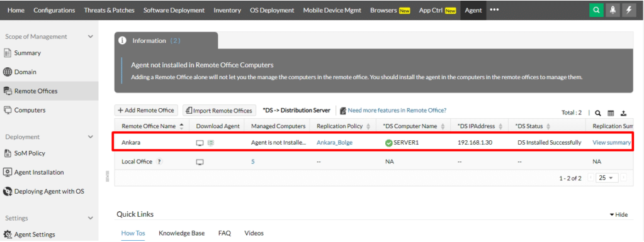Screen dimensions: 644x242
Task: Hide the Quick Links section
Action: pyautogui.click(x=619, y=214)
